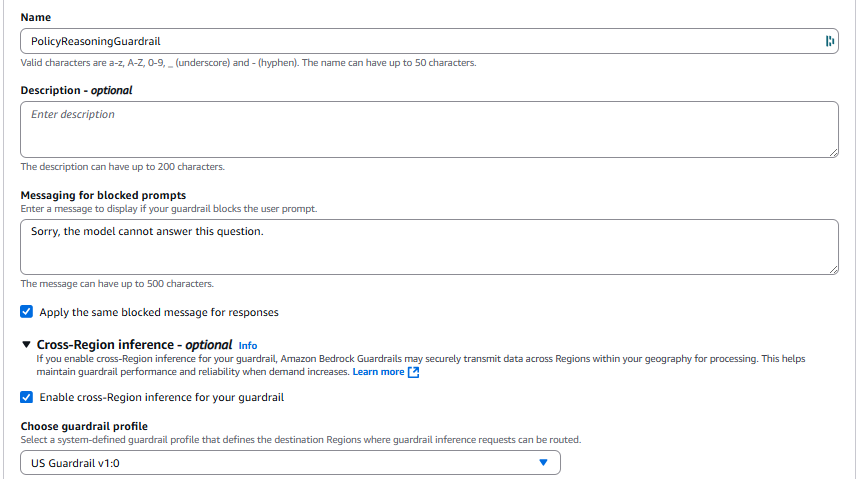Click the resize handle of the Description box
856x479 pixels.
[832, 151]
